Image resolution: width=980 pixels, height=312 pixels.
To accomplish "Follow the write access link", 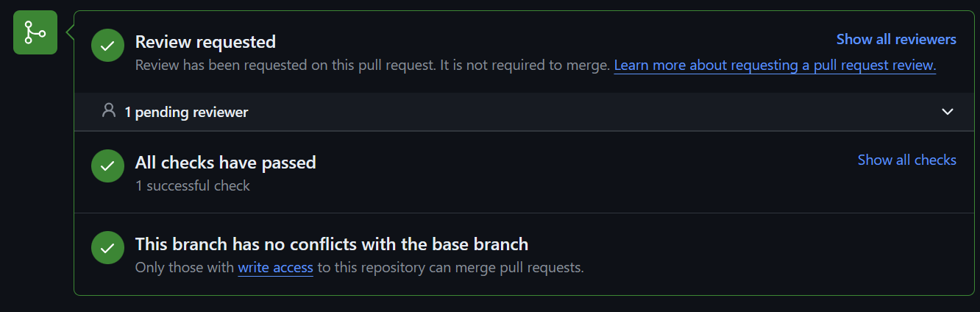I will pos(275,268).
